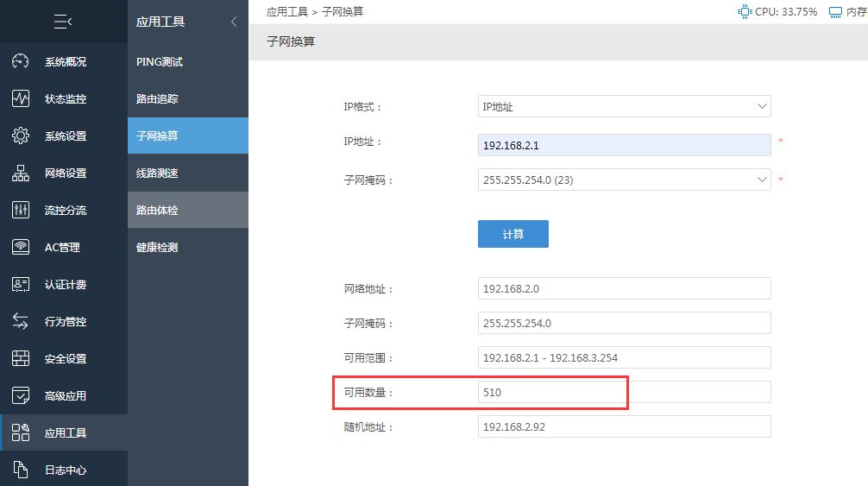Click the IP地址 input field
Screen dimensions: 868x486
click(624, 145)
